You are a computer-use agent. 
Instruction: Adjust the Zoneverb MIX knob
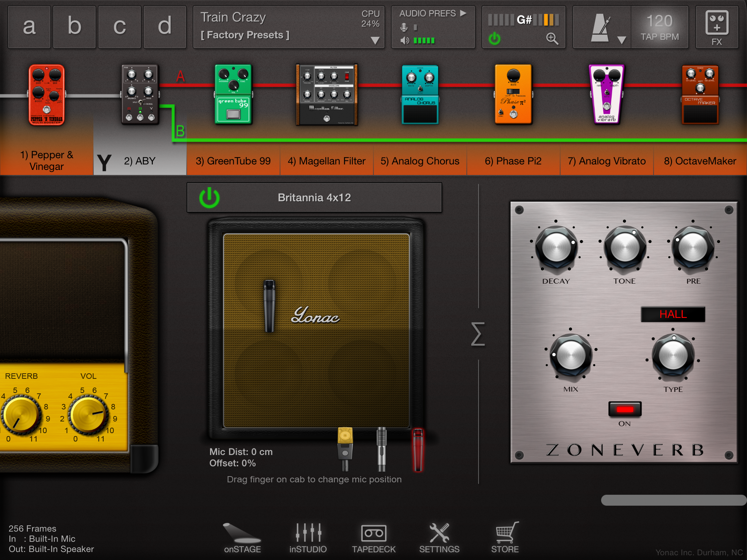point(571,355)
